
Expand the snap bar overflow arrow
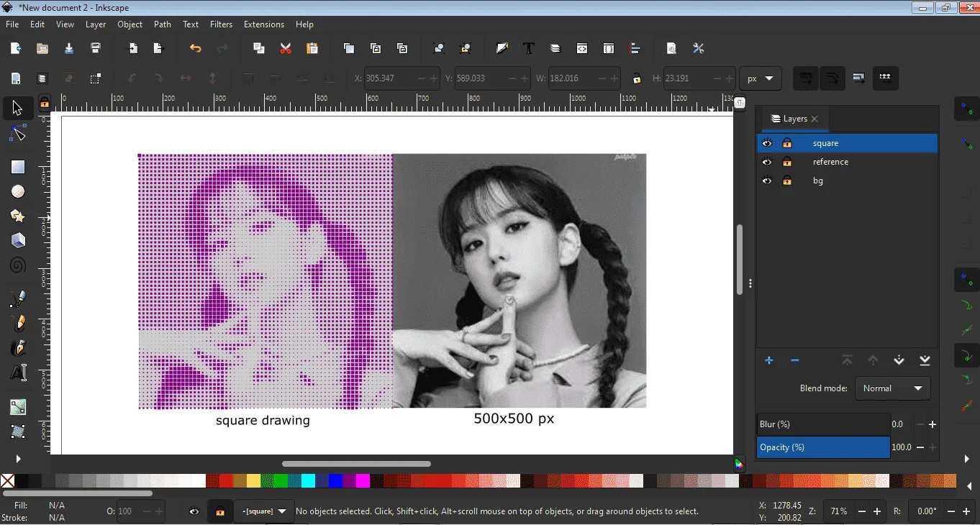pyautogui.click(x=966, y=459)
